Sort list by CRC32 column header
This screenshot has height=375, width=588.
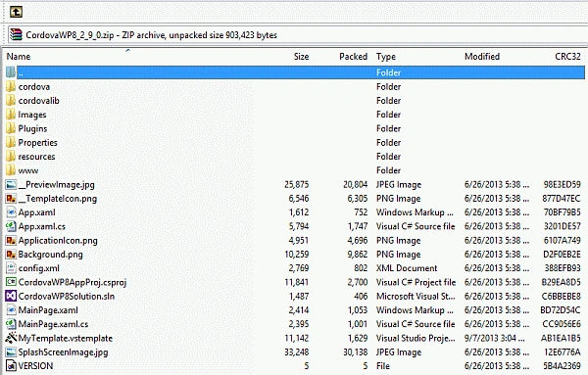click(567, 57)
